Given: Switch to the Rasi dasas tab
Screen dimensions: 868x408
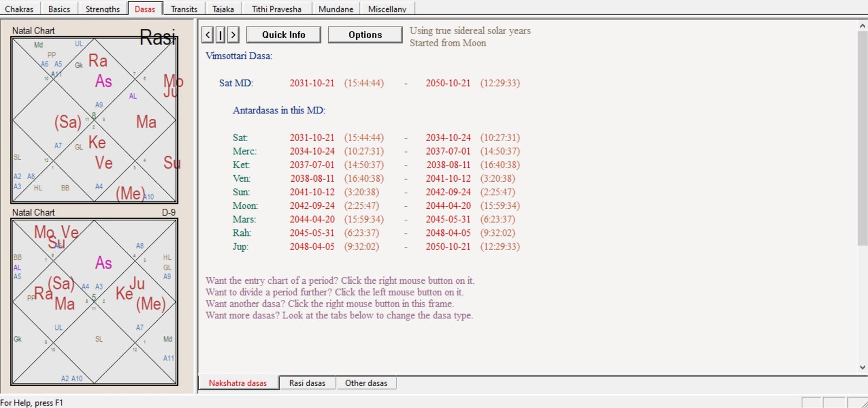Looking at the screenshot, I should pyautogui.click(x=307, y=383).
